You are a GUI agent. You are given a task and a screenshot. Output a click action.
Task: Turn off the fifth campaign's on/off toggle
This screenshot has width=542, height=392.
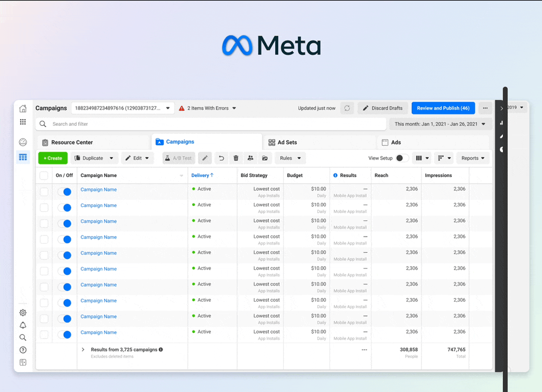click(64, 255)
